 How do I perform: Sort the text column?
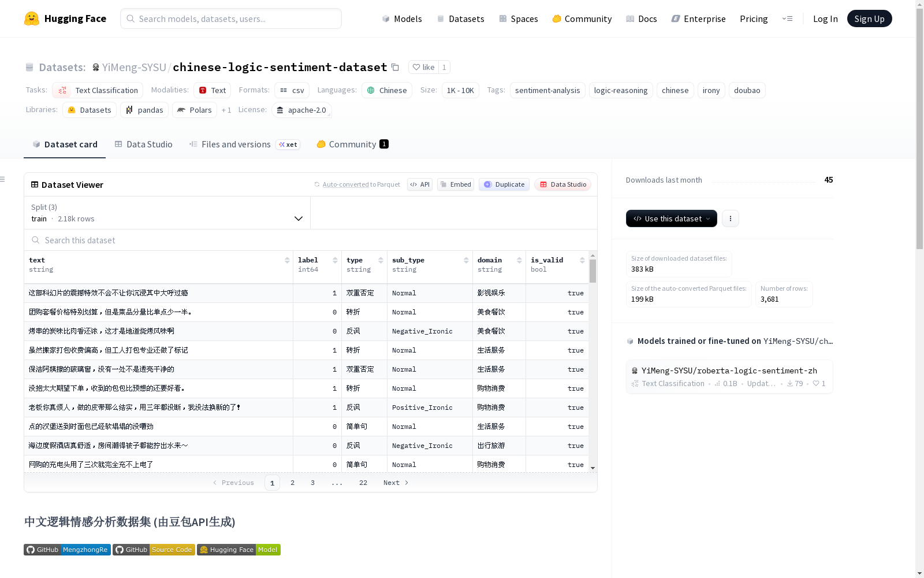point(287,261)
